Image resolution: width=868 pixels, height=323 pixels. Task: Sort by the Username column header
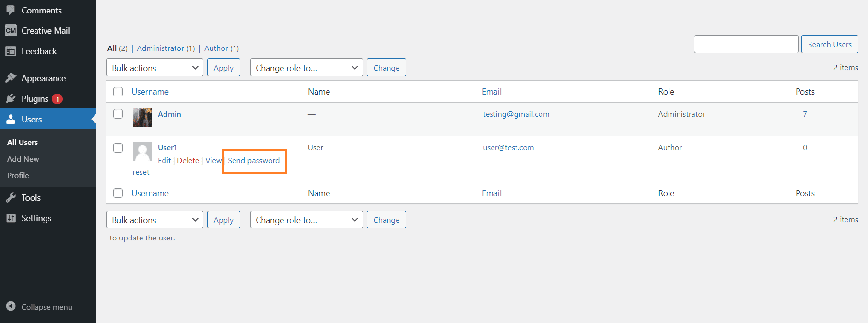pos(150,92)
